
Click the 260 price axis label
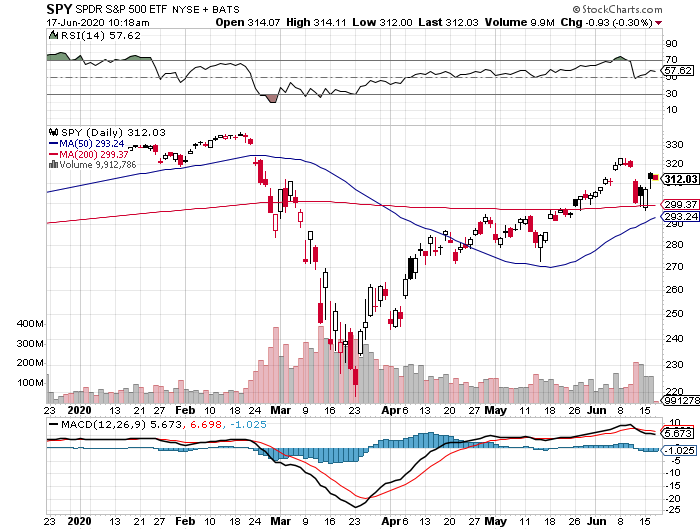coord(674,289)
